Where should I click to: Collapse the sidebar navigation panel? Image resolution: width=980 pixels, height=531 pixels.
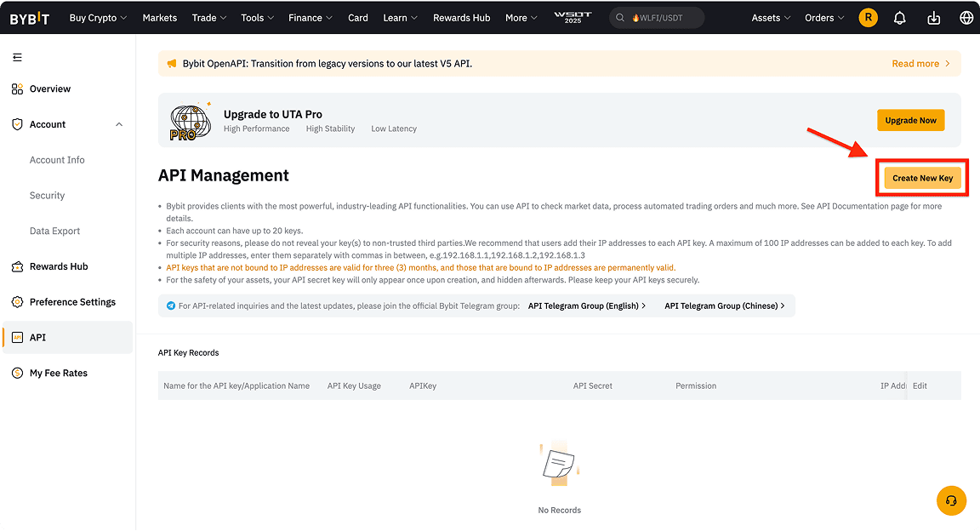pyautogui.click(x=17, y=57)
